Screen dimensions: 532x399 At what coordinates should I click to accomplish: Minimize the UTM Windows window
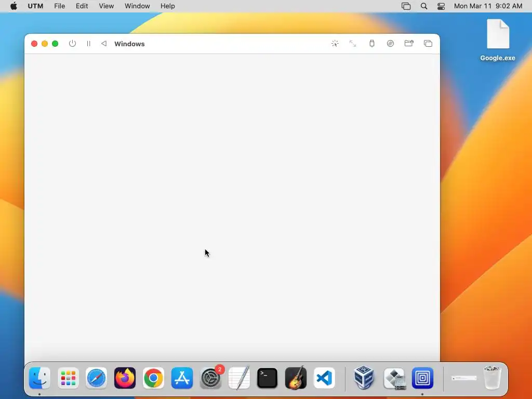pyautogui.click(x=45, y=44)
